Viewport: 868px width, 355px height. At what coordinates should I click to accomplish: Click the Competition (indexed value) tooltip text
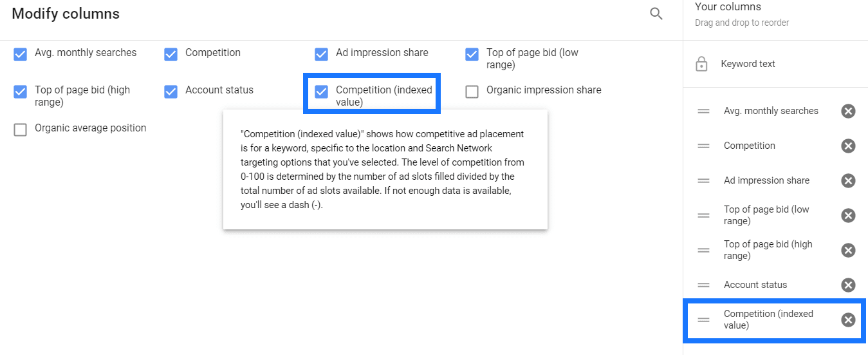[x=384, y=169]
